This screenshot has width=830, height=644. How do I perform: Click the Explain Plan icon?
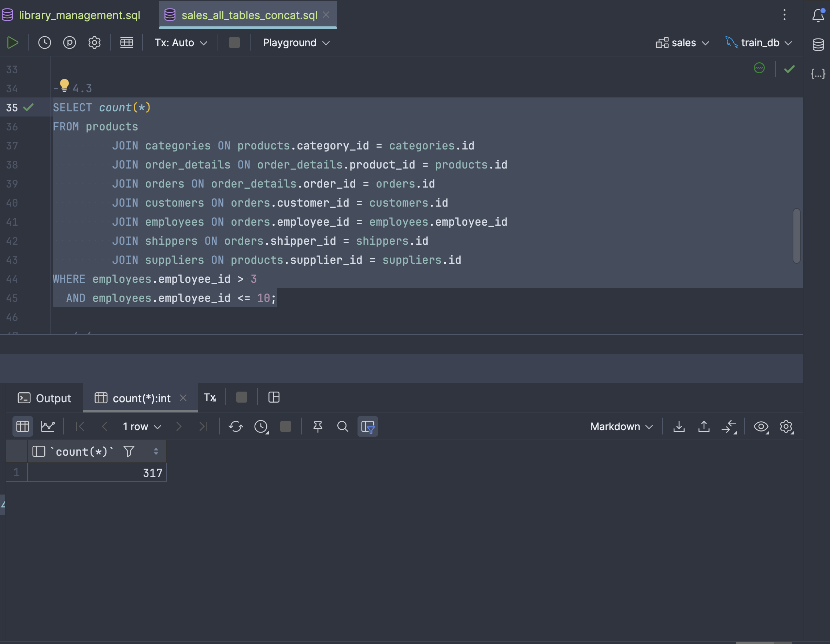pos(70,42)
